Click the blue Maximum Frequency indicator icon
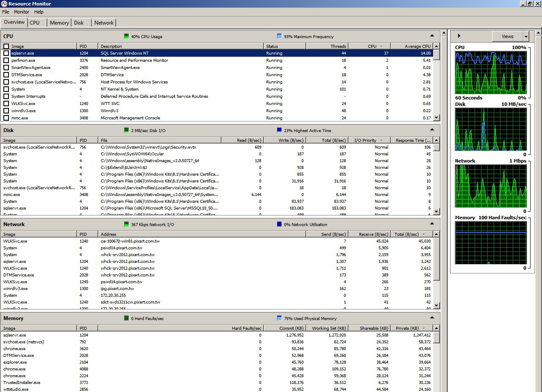Screen dimensions: 542x392 click(279, 36)
